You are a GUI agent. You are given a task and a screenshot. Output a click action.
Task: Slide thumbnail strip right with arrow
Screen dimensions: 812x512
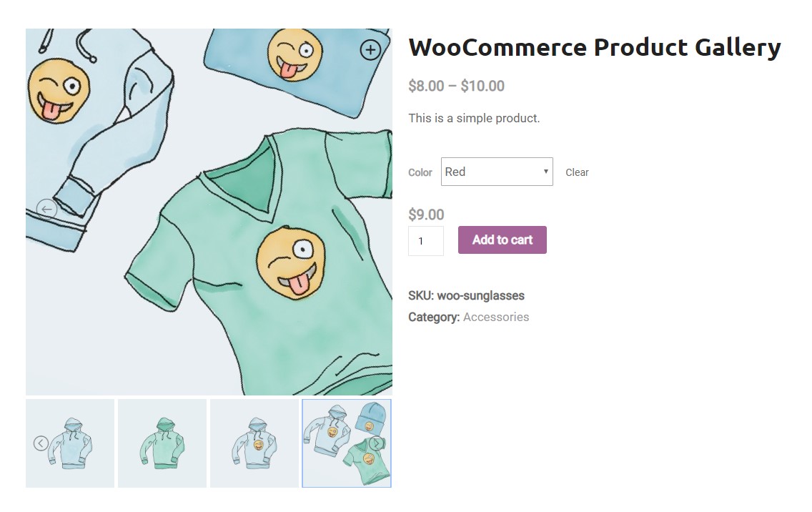pyautogui.click(x=377, y=443)
